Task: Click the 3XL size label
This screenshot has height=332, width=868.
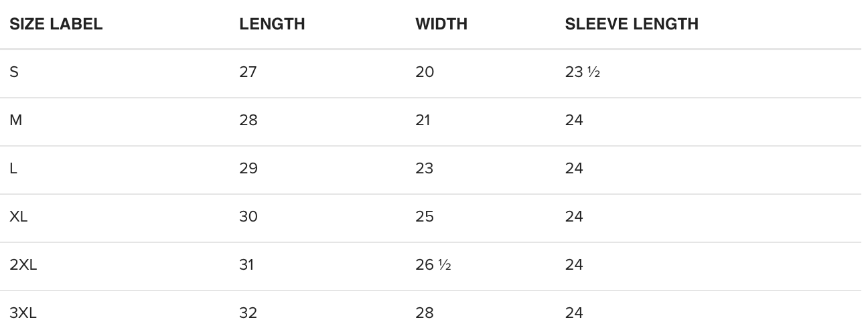Action: tap(23, 313)
